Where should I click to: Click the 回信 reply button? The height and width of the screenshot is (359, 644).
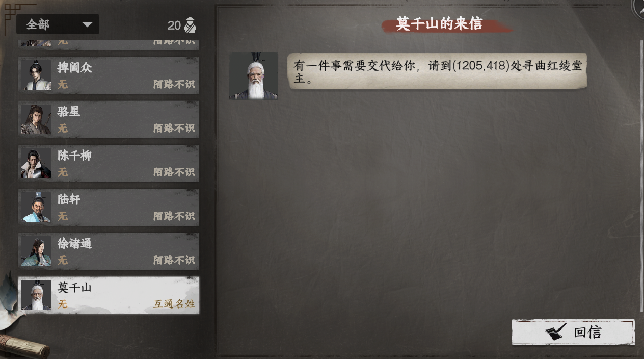click(x=573, y=332)
